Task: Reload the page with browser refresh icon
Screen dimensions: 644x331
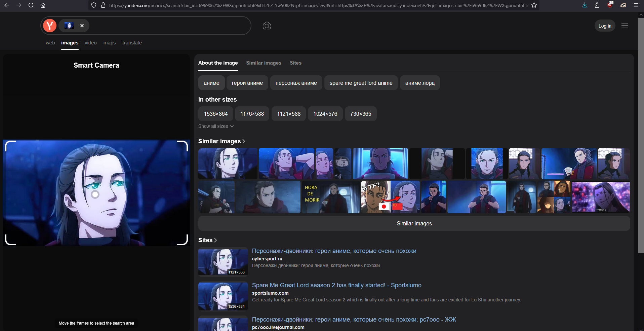Action: click(31, 5)
